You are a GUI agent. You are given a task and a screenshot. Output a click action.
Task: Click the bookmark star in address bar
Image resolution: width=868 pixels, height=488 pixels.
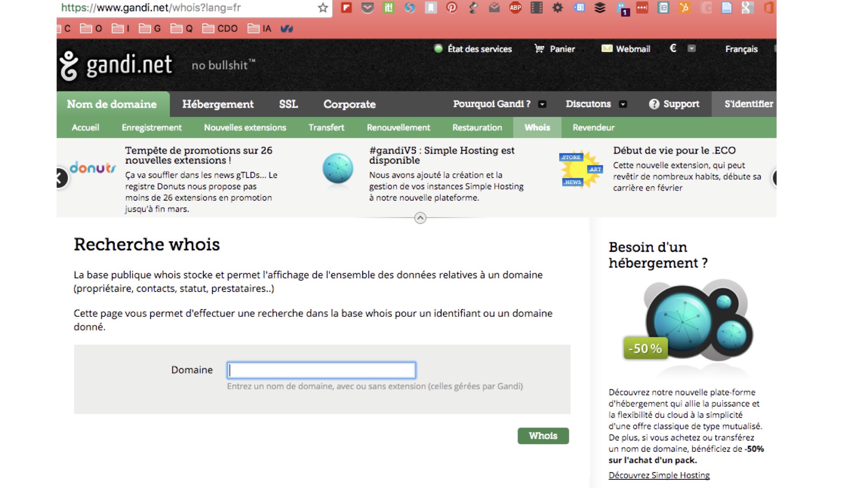pyautogui.click(x=322, y=8)
